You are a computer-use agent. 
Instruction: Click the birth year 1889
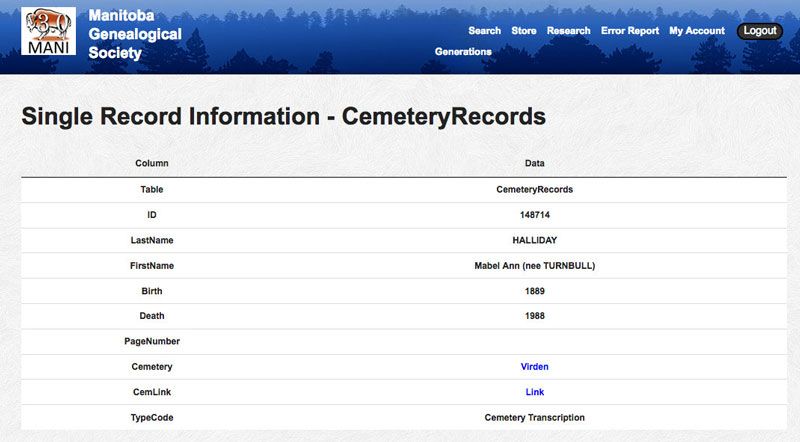[534, 291]
